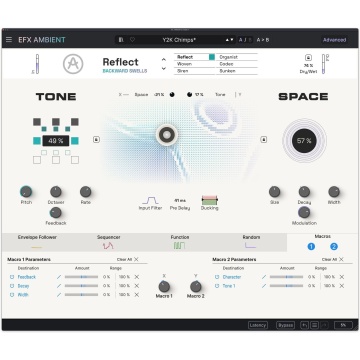Viewport: 360px width, 360px height.
Task: Open the preset name dropdown Y2K Chimps
Action: click(179, 40)
